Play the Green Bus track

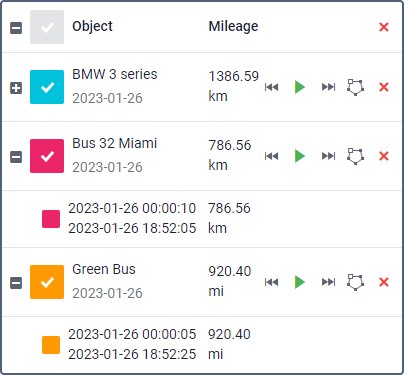pyautogui.click(x=300, y=282)
